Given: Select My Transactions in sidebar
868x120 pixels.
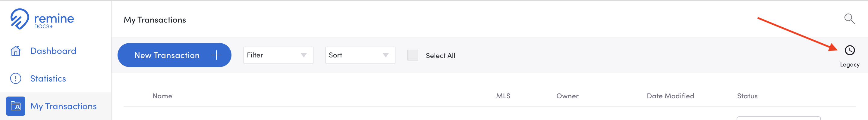Looking at the screenshot, I should (63, 106).
